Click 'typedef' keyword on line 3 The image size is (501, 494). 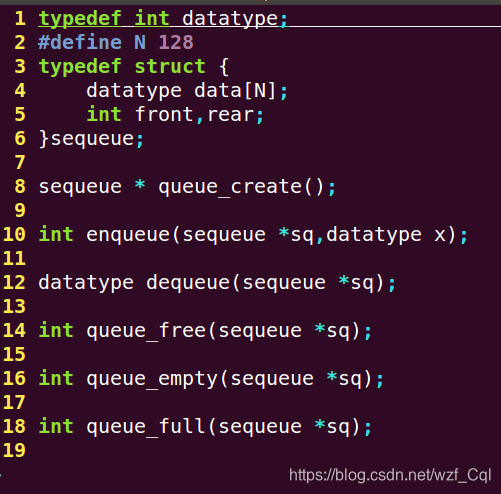pos(80,66)
